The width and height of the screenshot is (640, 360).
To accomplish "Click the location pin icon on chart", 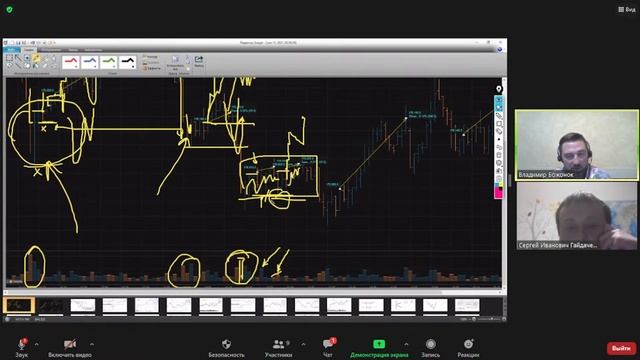I will coord(499,89).
